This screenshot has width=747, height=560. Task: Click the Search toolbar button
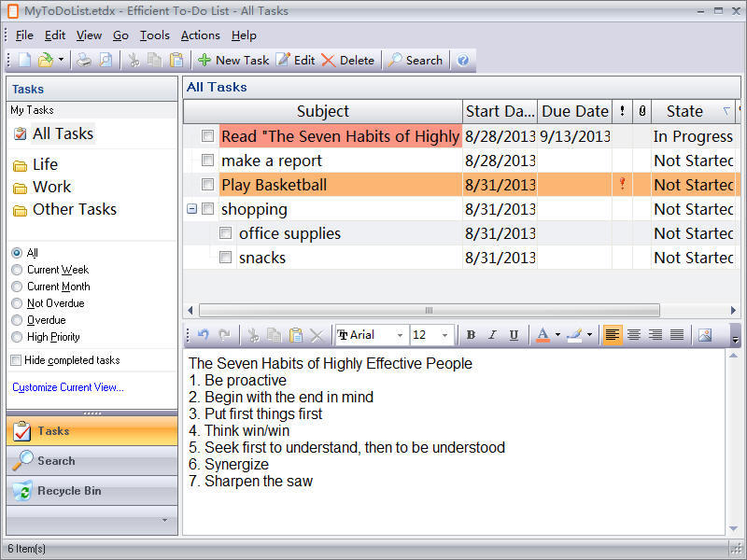(416, 61)
